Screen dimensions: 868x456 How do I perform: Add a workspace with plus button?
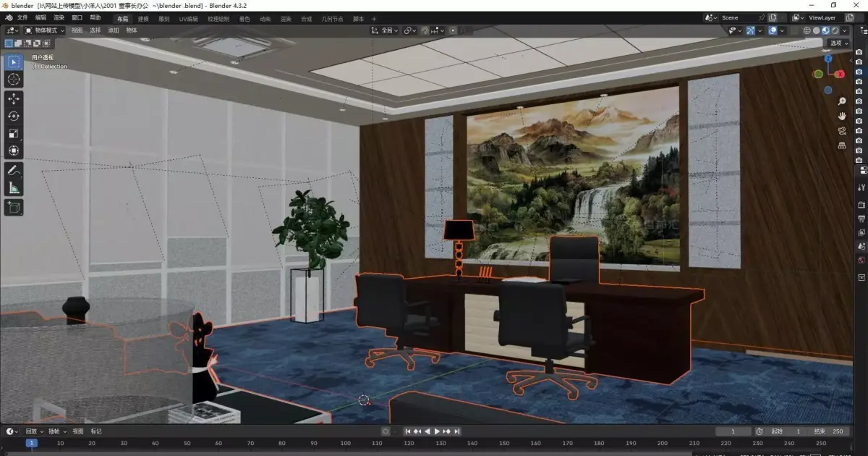(374, 19)
